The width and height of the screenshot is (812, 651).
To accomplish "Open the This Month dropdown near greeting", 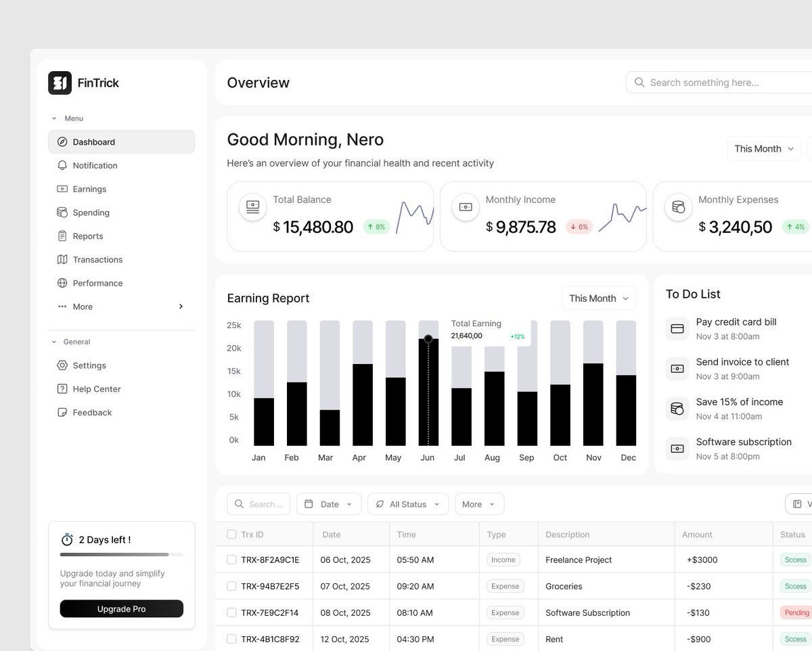I will point(764,149).
